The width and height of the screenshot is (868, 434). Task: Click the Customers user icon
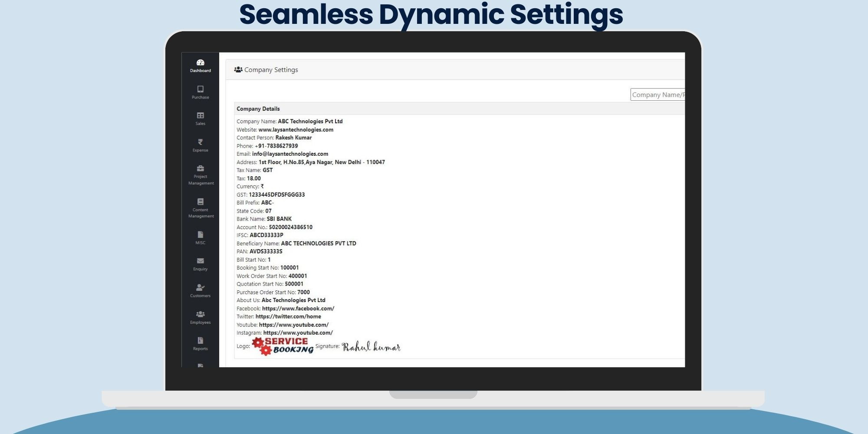[x=200, y=287]
